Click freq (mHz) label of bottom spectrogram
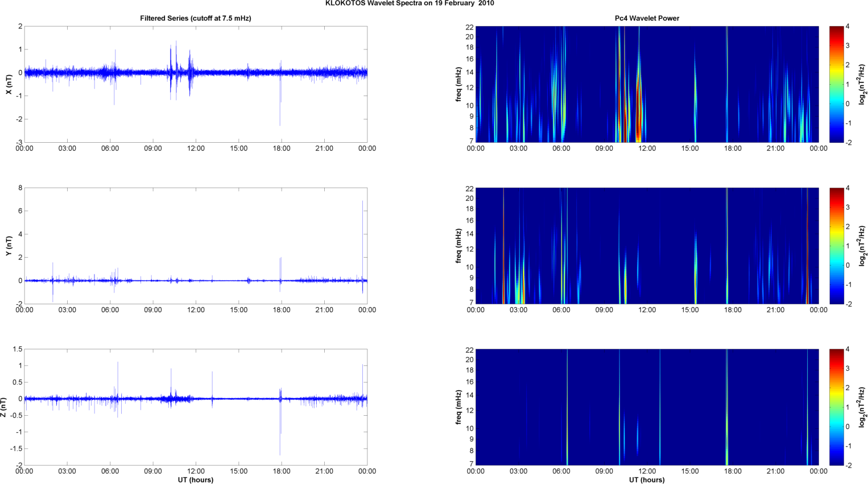 click(x=458, y=407)
